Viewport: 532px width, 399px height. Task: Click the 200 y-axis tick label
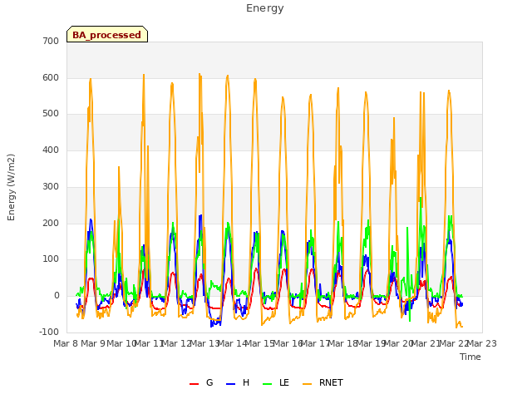coord(51,223)
